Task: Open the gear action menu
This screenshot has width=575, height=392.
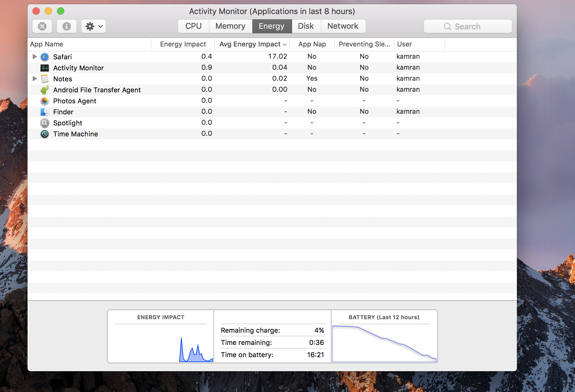Action: [94, 26]
